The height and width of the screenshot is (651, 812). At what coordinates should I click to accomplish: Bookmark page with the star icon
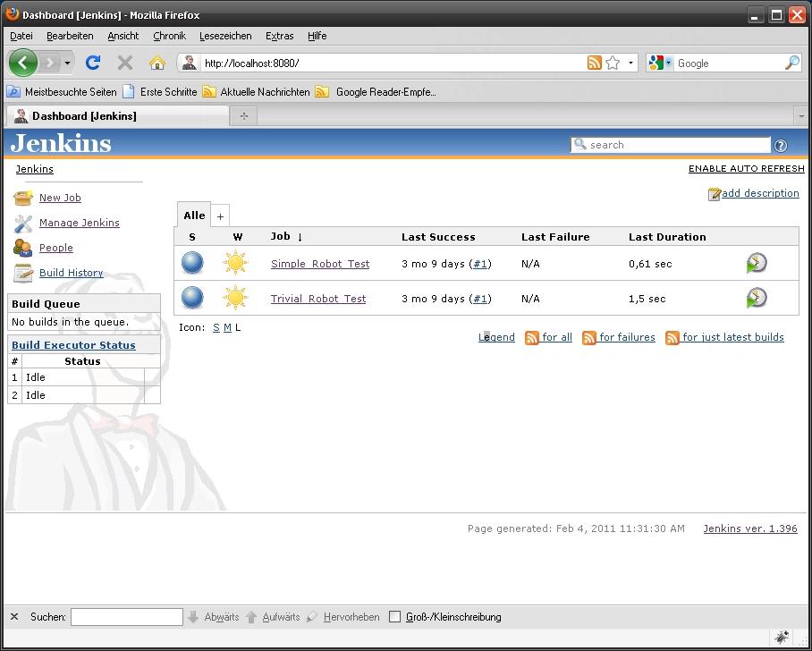[613, 63]
